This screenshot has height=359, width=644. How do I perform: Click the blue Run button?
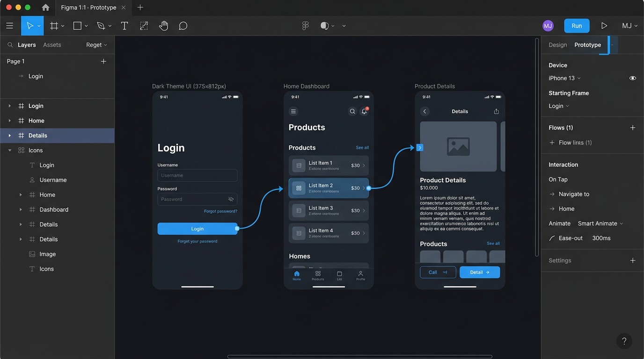click(x=577, y=26)
